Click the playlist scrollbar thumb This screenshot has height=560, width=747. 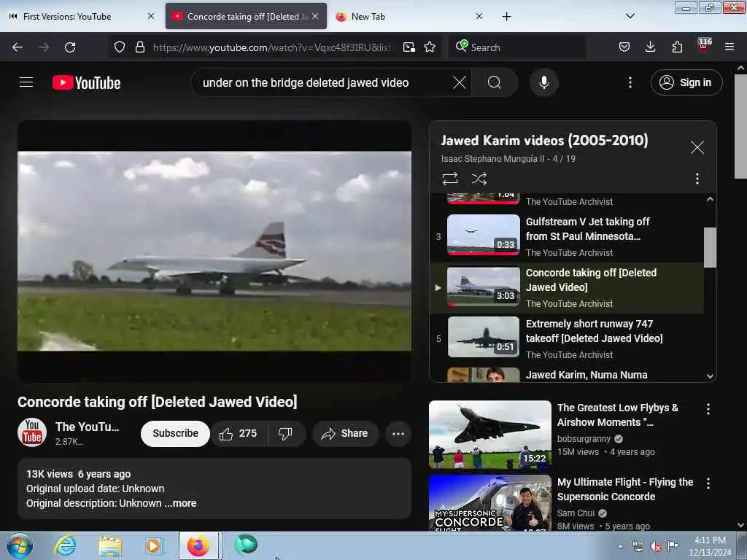(710, 247)
